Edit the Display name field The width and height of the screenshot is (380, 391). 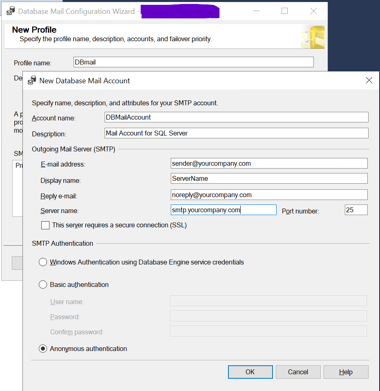(269, 178)
